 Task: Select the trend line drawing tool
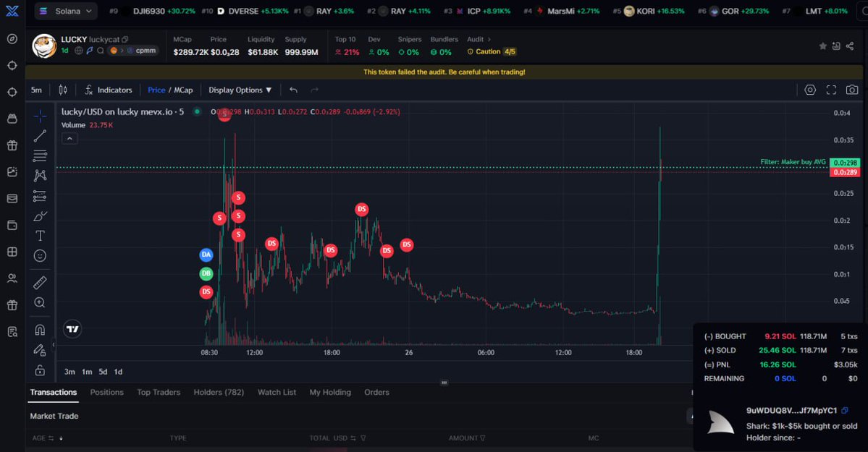click(x=40, y=135)
